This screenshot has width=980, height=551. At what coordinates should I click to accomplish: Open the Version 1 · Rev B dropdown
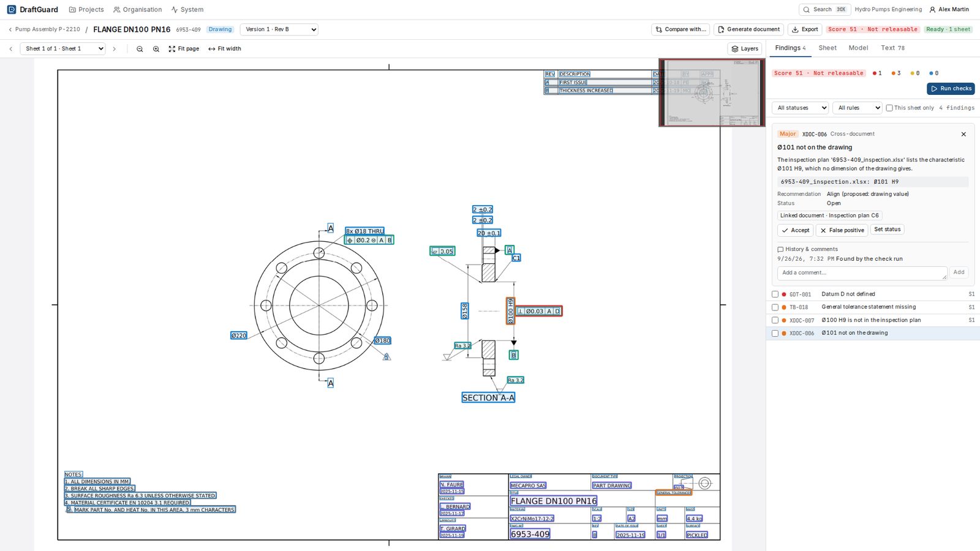279,29
